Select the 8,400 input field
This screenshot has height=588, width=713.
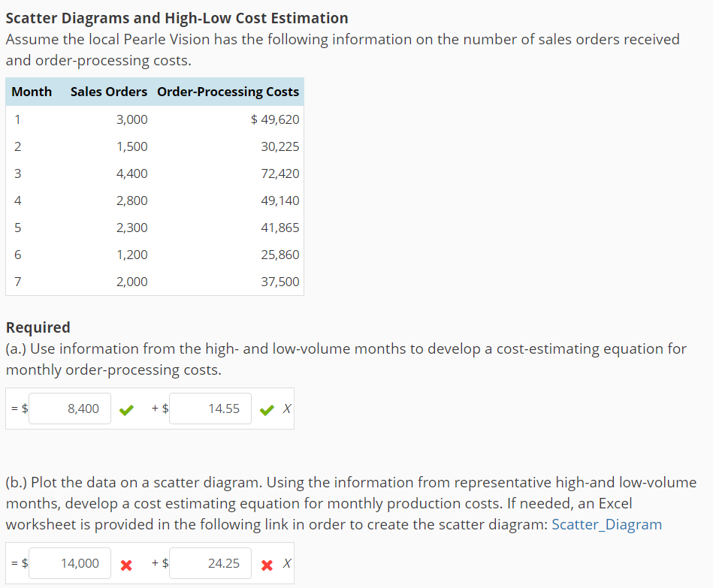click(x=69, y=408)
